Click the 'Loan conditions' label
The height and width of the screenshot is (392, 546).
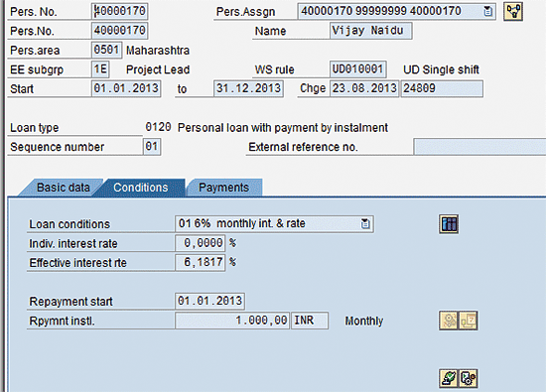click(69, 224)
